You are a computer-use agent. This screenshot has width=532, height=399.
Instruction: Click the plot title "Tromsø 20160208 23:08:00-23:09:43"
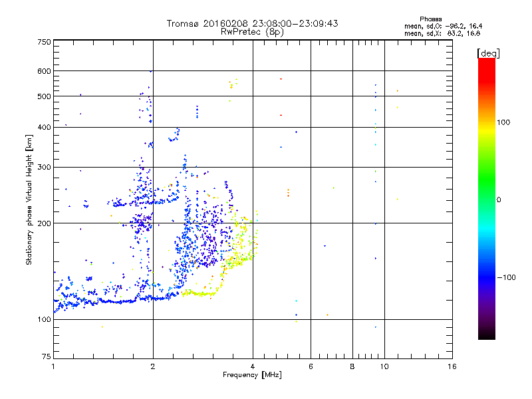point(252,23)
